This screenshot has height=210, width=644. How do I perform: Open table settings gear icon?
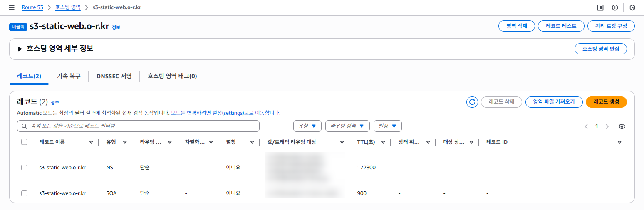click(622, 126)
